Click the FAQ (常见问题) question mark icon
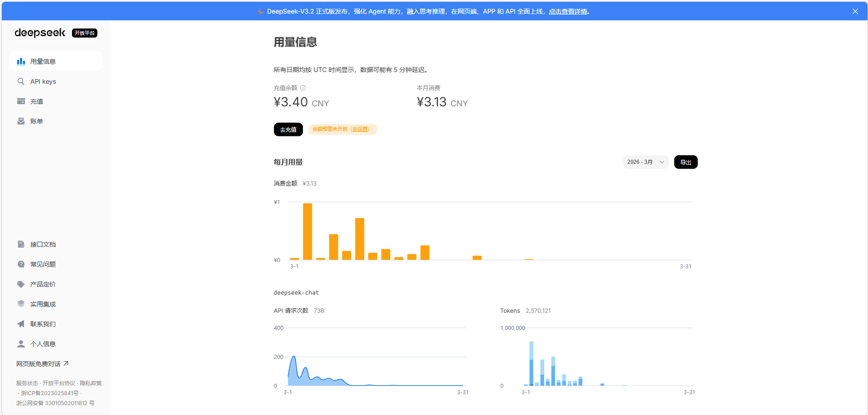The height and width of the screenshot is (415, 868). coord(21,264)
